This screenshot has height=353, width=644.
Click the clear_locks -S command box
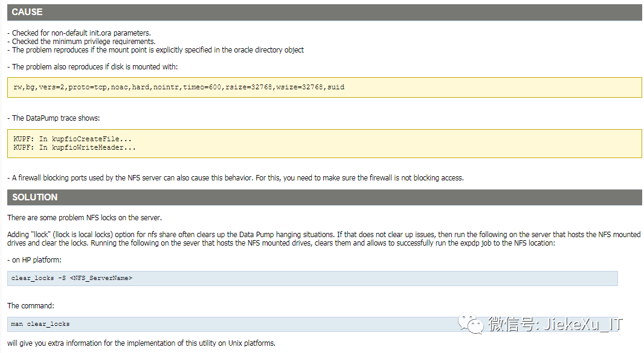pyautogui.click(x=312, y=278)
